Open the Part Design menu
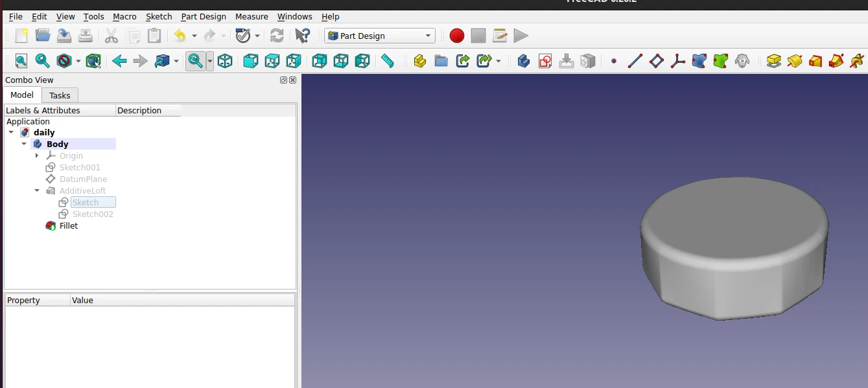868x388 pixels. pos(204,16)
